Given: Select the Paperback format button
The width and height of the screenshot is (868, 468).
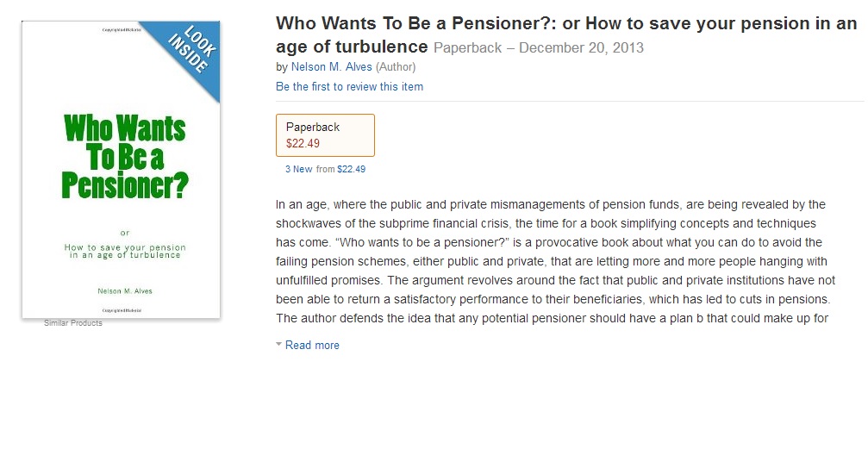Looking at the screenshot, I should [x=325, y=134].
